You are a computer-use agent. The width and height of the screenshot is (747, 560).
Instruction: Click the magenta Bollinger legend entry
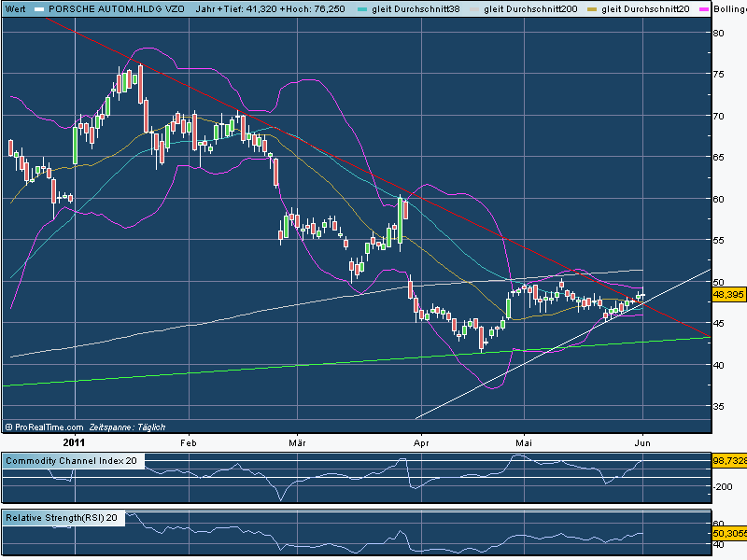coord(723,8)
